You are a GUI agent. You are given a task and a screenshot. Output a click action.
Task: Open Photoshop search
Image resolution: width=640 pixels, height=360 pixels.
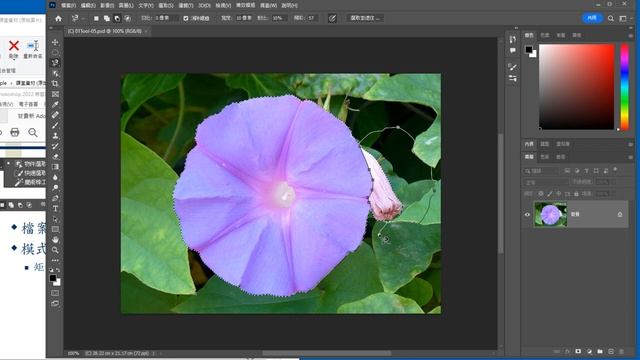point(611,18)
